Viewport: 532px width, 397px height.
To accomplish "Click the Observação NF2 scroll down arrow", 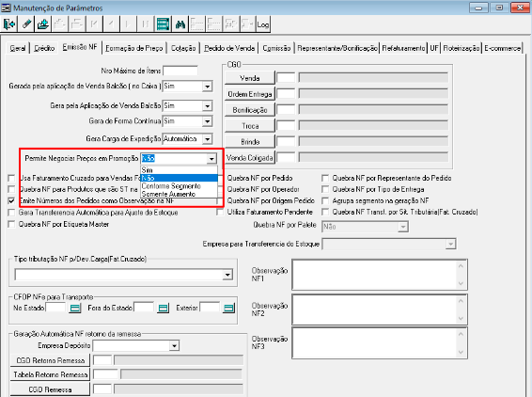I will click(x=461, y=318).
